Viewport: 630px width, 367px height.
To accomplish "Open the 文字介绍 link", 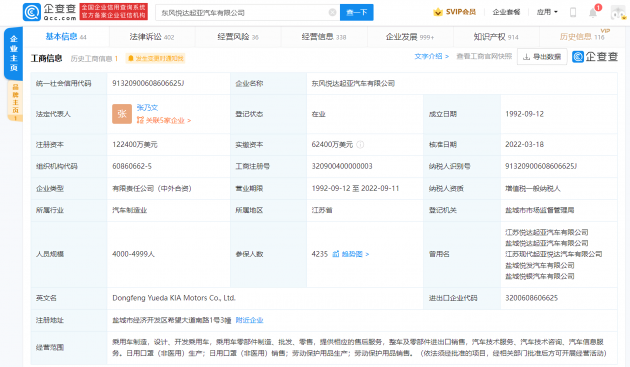I will [432, 56].
